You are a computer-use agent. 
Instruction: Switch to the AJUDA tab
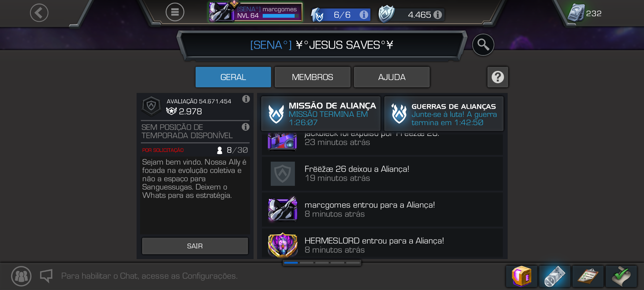tap(392, 77)
